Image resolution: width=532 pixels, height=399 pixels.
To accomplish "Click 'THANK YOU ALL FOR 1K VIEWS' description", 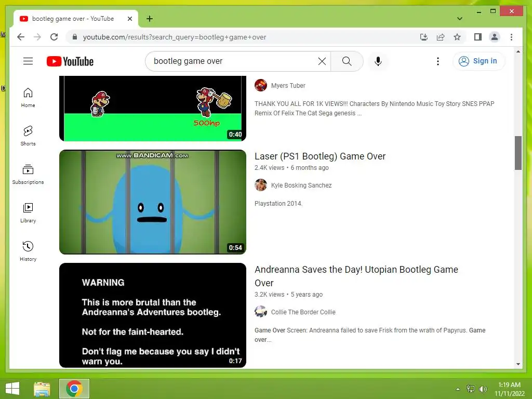I will point(374,108).
